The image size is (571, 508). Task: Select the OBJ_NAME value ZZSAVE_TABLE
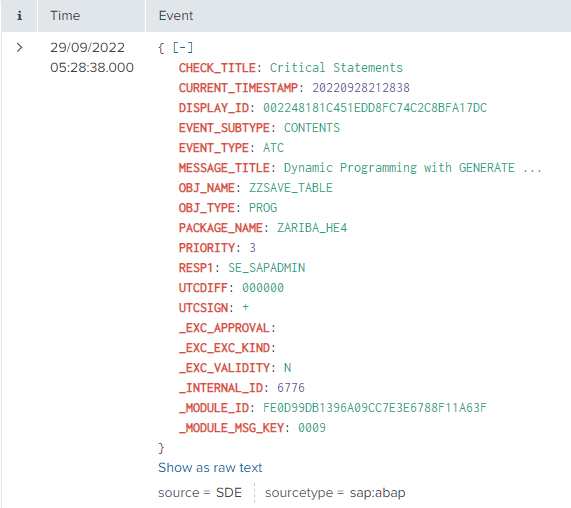291,188
